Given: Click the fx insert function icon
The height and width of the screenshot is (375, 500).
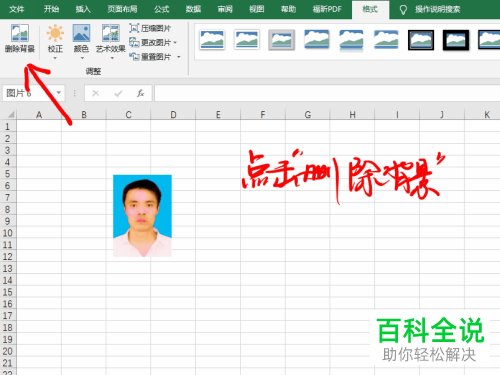Looking at the screenshot, I should [x=140, y=93].
